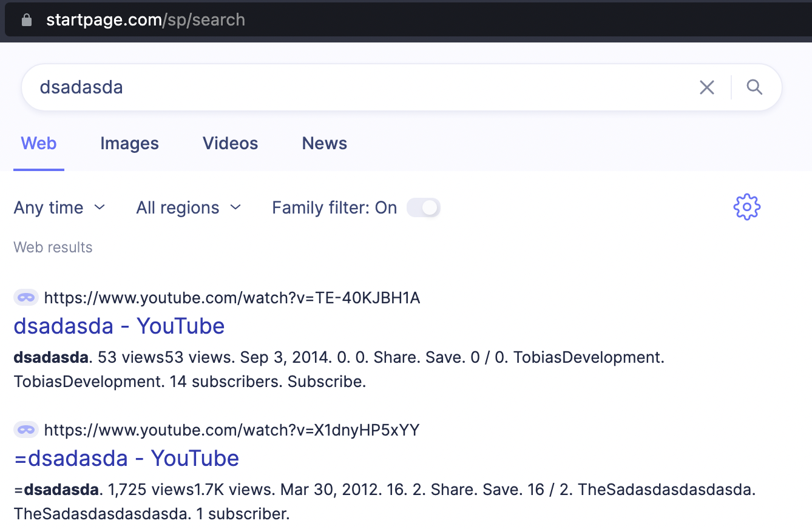Screen dimensions: 812x529
Task: Click the padlock icon in the address bar
Action: [x=27, y=19]
